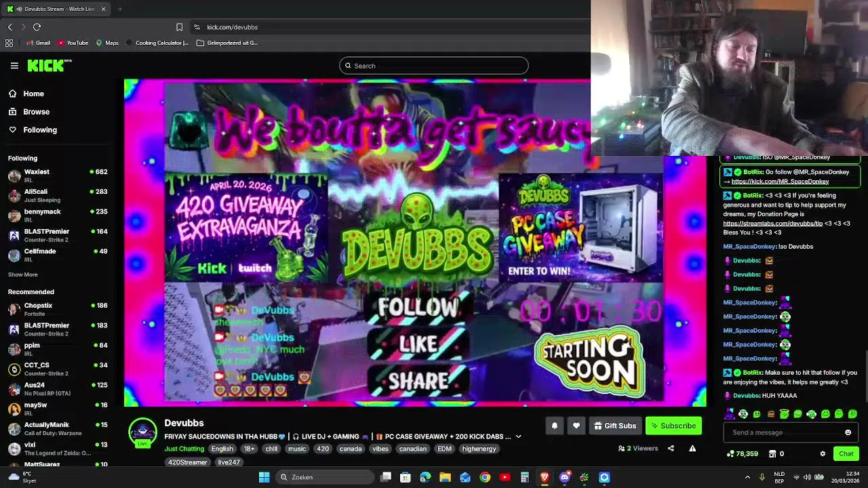868x488 pixels.
Task: Open Discord from the taskbar
Action: click(x=564, y=477)
